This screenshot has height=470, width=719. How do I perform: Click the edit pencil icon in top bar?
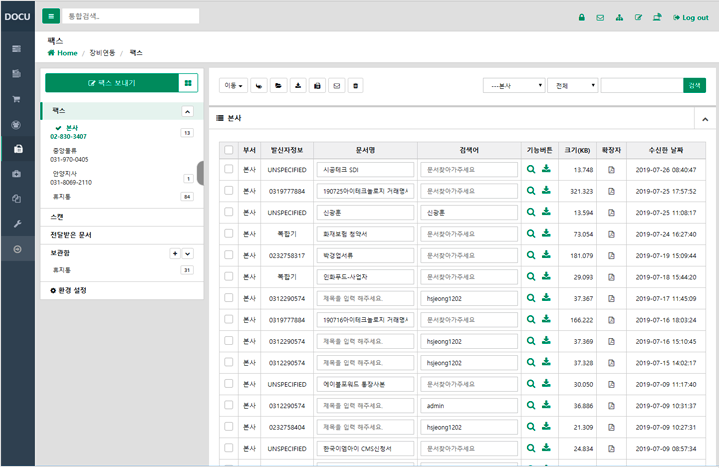click(x=638, y=17)
